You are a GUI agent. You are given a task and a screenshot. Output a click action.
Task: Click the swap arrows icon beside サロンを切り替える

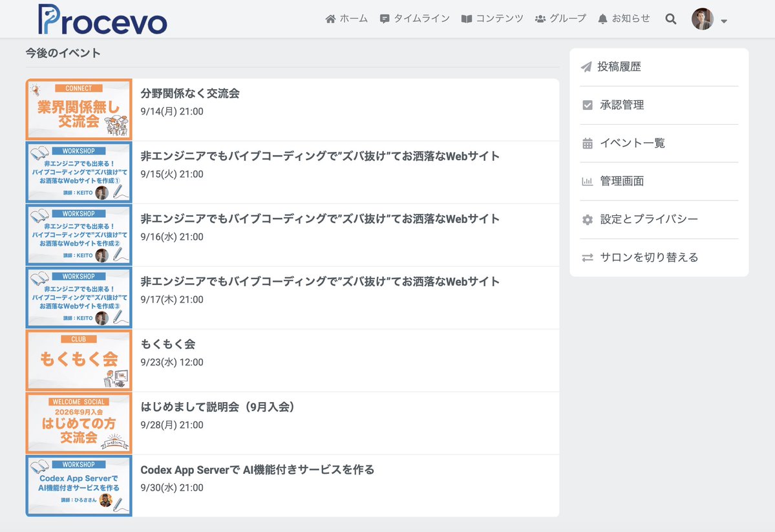coord(587,257)
